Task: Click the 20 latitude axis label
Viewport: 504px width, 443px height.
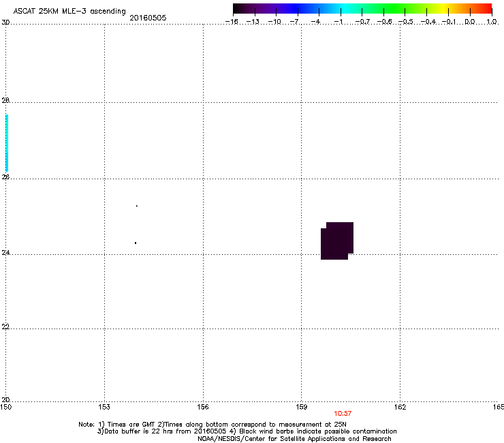Action: (5, 400)
